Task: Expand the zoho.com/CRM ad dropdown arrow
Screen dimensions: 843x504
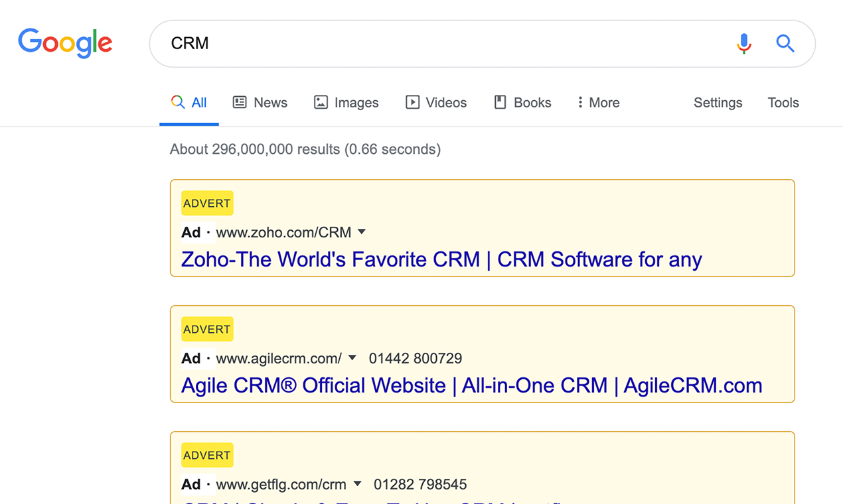Action: pyautogui.click(x=362, y=232)
